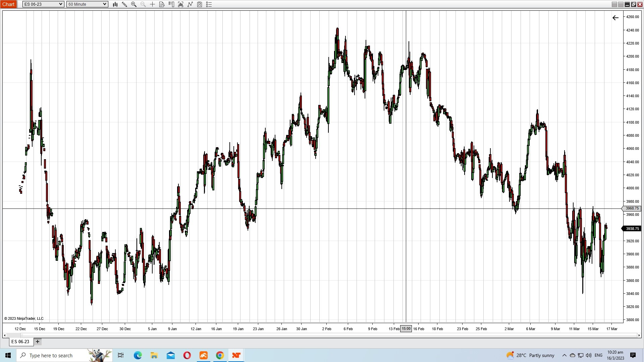Image resolution: width=644 pixels, height=362 pixels.
Task: Expand Windows system tray hidden icons chevron
Action: pyautogui.click(x=564, y=355)
